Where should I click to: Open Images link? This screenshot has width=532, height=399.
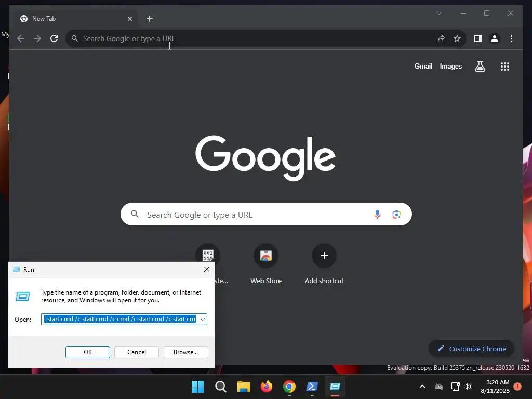tap(450, 66)
